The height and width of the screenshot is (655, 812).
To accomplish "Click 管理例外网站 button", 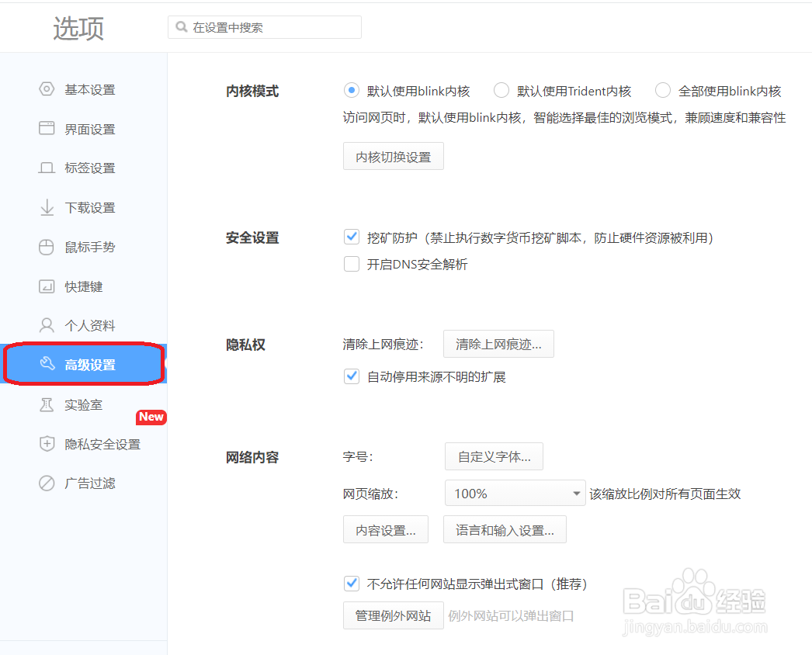I will click(394, 615).
